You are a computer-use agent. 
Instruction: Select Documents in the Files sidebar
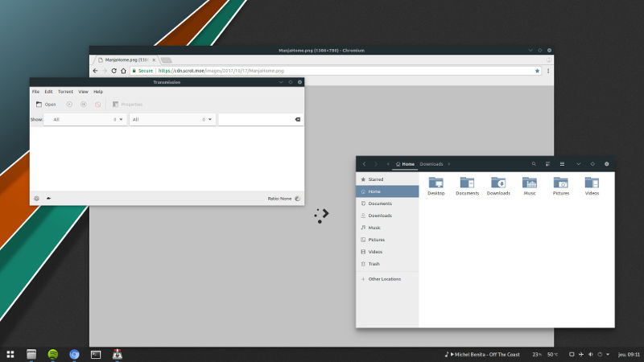pyautogui.click(x=387, y=204)
